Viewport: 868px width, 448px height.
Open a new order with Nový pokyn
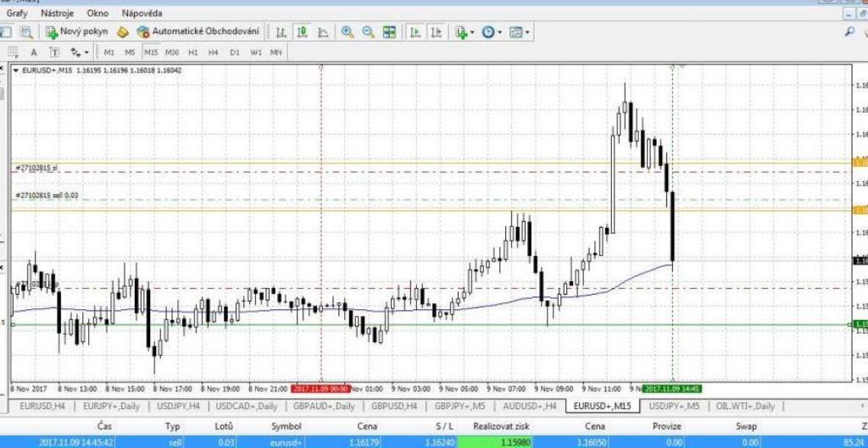(x=77, y=32)
